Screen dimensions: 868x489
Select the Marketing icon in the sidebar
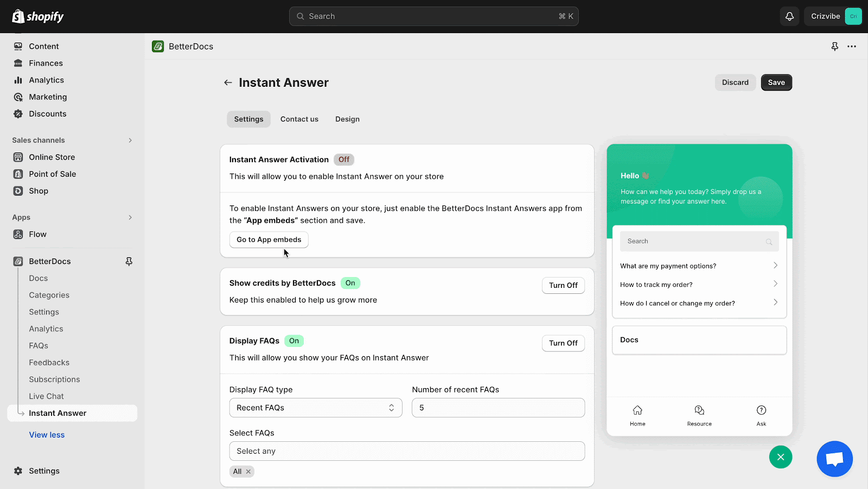(18, 96)
